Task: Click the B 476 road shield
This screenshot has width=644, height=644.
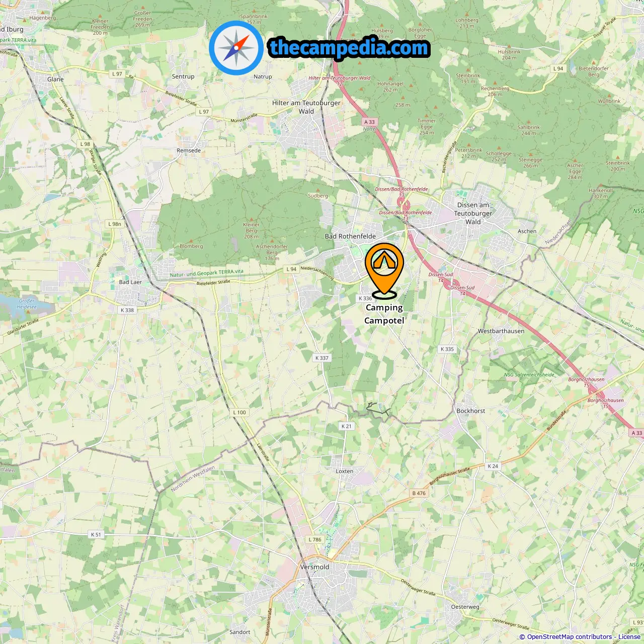Action: 419,493
